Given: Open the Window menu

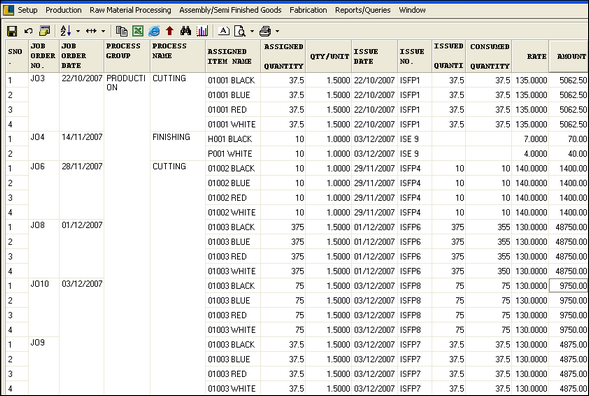Looking at the screenshot, I should click(x=412, y=10).
